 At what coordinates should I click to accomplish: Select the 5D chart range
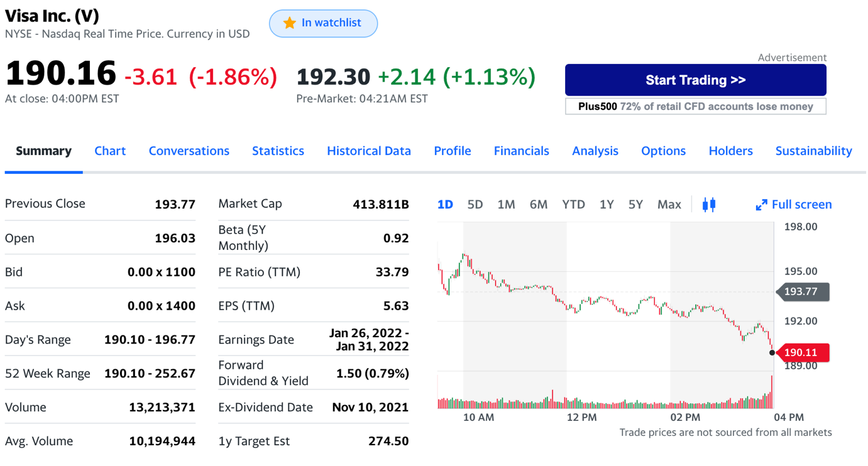tap(475, 204)
